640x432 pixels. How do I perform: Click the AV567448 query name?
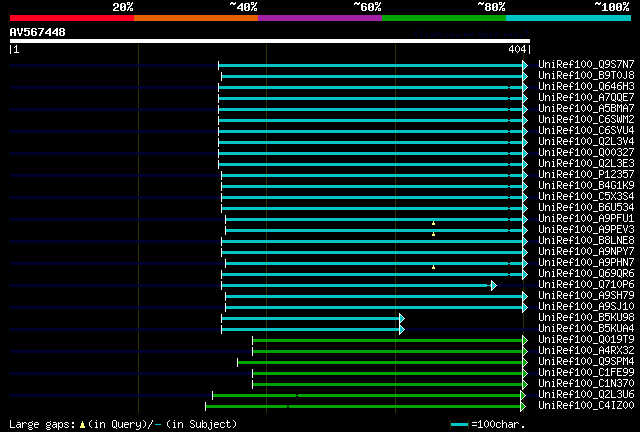tap(38, 32)
